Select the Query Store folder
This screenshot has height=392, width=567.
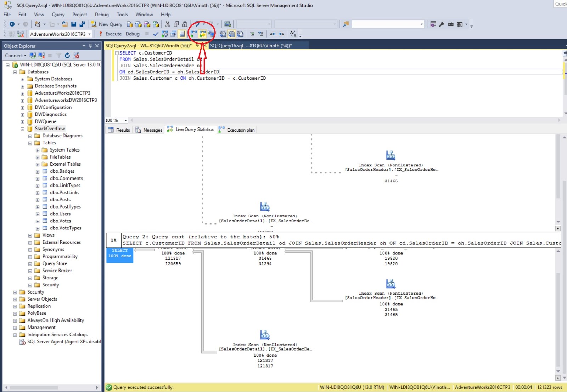[55, 263]
